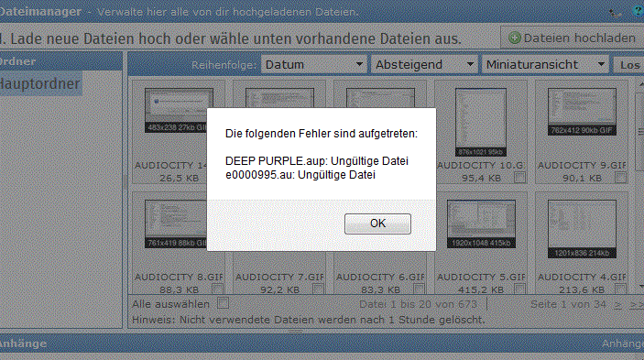Image resolution: width=644 pixels, height=360 pixels.
Task: Click the green upload icon beside Dateien hochladen
Action: click(514, 38)
